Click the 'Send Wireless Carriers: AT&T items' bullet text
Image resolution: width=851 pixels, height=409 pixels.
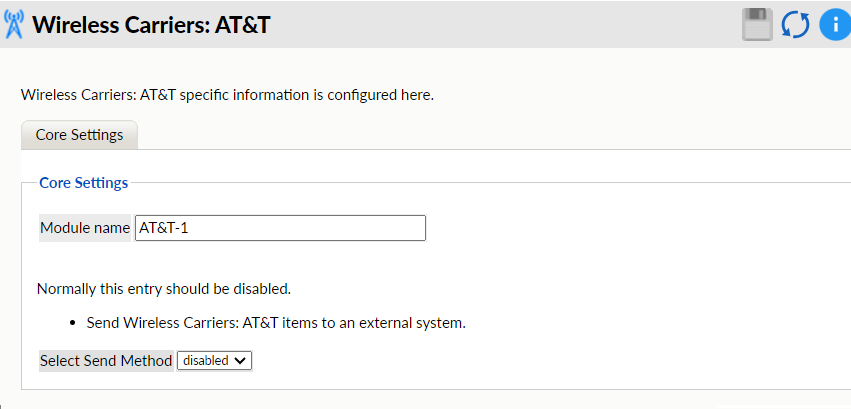pos(276,323)
